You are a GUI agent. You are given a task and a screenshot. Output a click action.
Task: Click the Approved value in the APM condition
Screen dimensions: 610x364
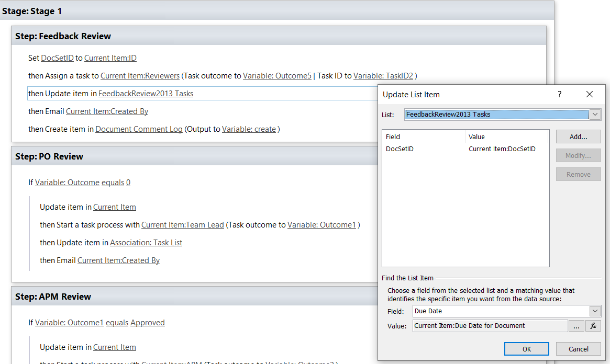(x=148, y=322)
